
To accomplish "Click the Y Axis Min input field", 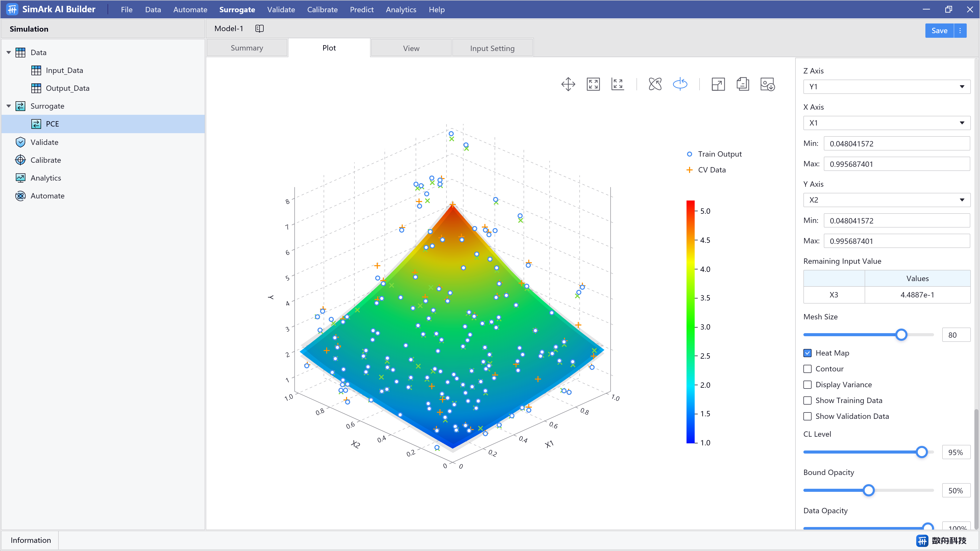I will point(897,221).
